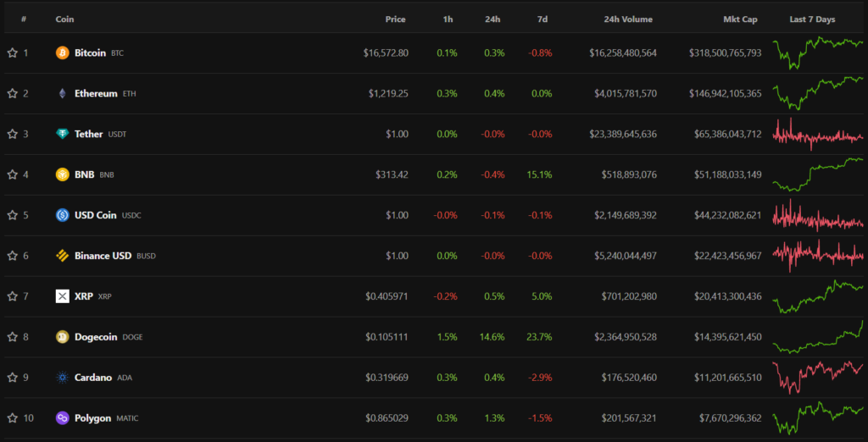The height and width of the screenshot is (442, 868).
Task: Click Bitcoin market cap $318,500,765,793
Action: pos(726,53)
